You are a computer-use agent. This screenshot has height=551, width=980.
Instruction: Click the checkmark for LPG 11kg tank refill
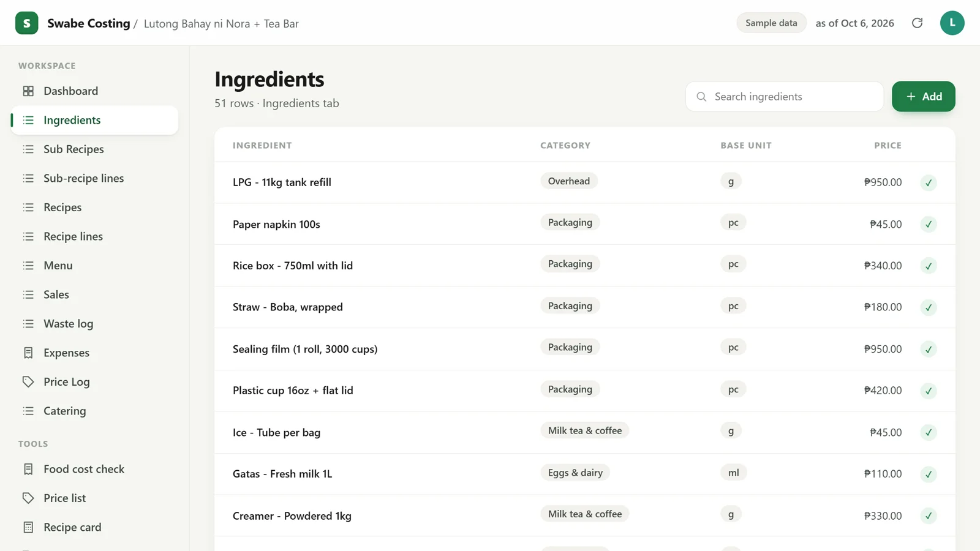[929, 182]
